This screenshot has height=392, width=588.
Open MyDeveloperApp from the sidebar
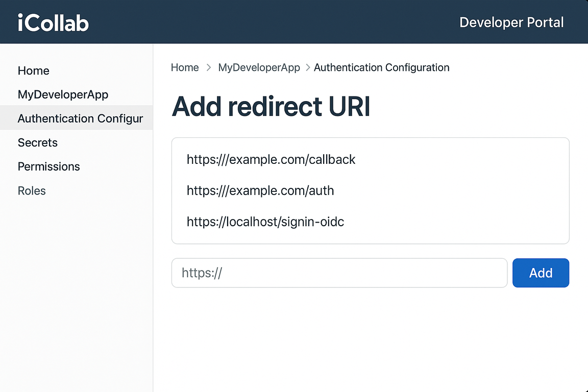pos(63,94)
